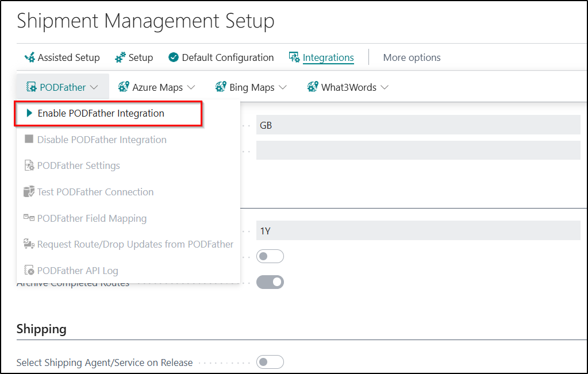588x374 pixels.
Task: Open the Assisted Setup action
Action: click(68, 57)
